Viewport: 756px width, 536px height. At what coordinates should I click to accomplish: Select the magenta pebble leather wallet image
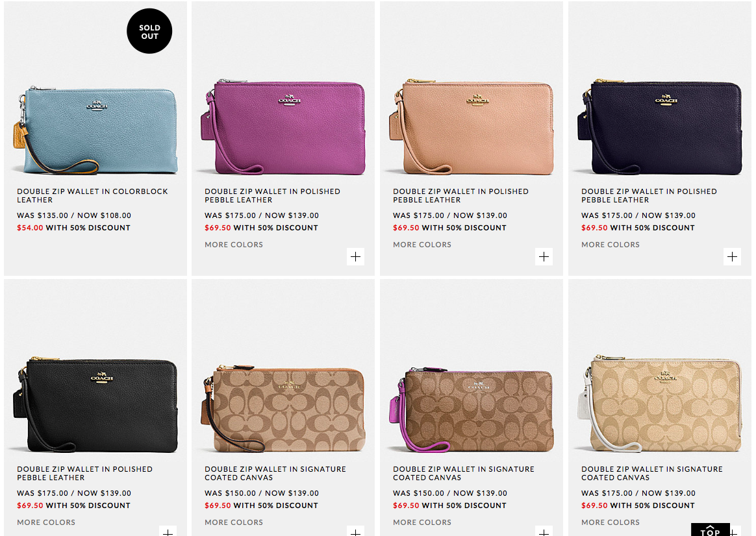[x=283, y=127]
